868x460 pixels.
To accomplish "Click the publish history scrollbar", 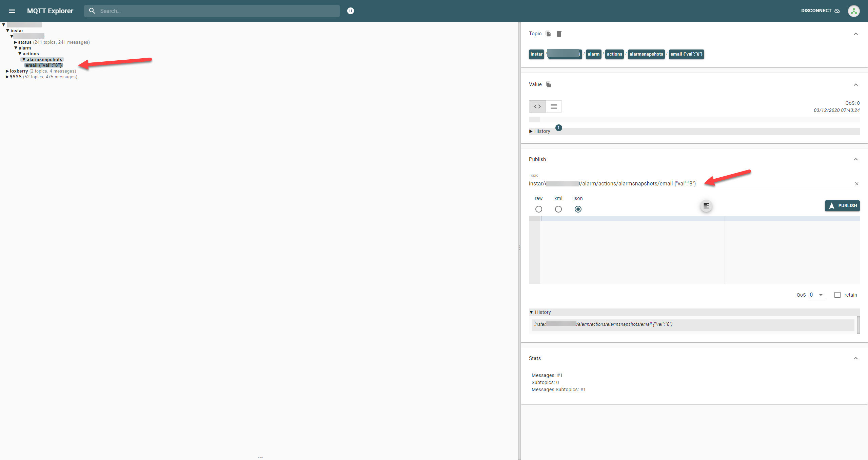I will (859, 325).
